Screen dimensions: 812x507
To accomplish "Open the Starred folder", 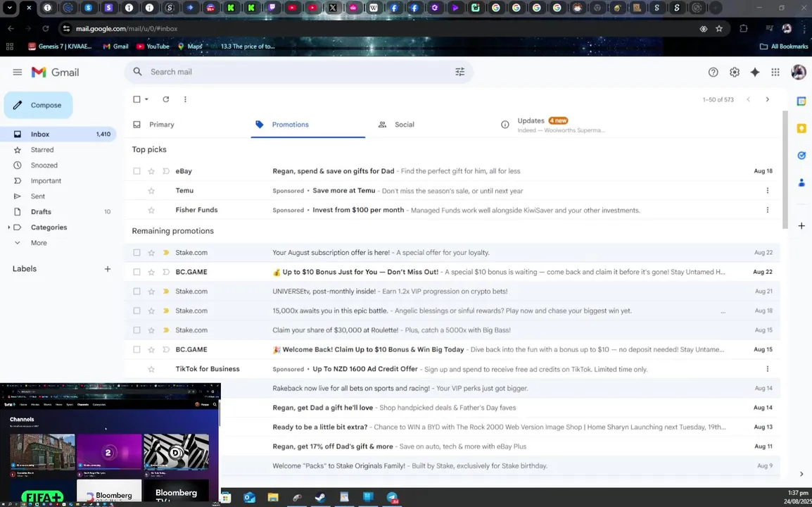I will 58,150.
